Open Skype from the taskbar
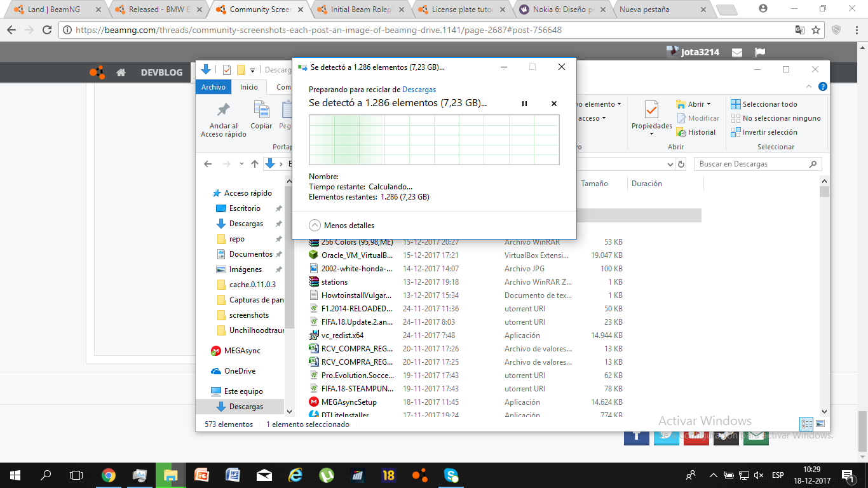The image size is (868, 488). pyautogui.click(x=451, y=475)
